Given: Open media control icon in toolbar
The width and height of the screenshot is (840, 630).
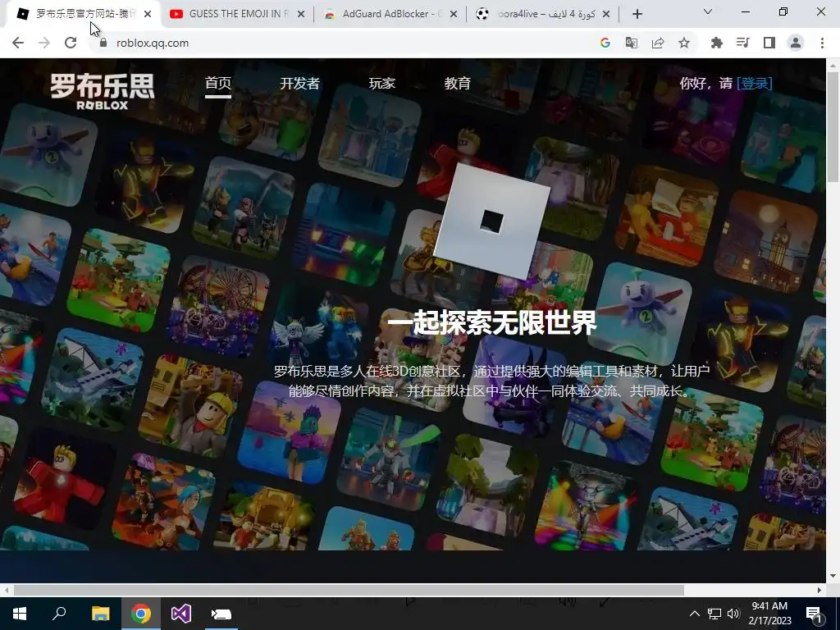Looking at the screenshot, I should tap(743, 43).
